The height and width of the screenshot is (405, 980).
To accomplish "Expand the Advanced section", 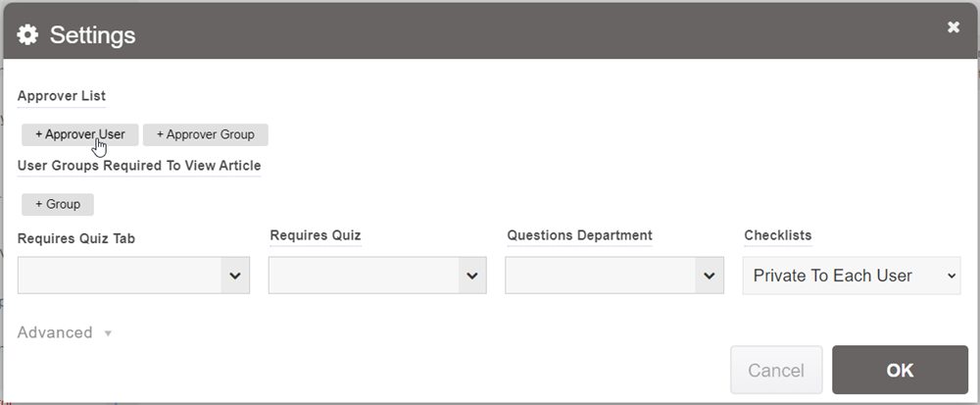I will [56, 332].
